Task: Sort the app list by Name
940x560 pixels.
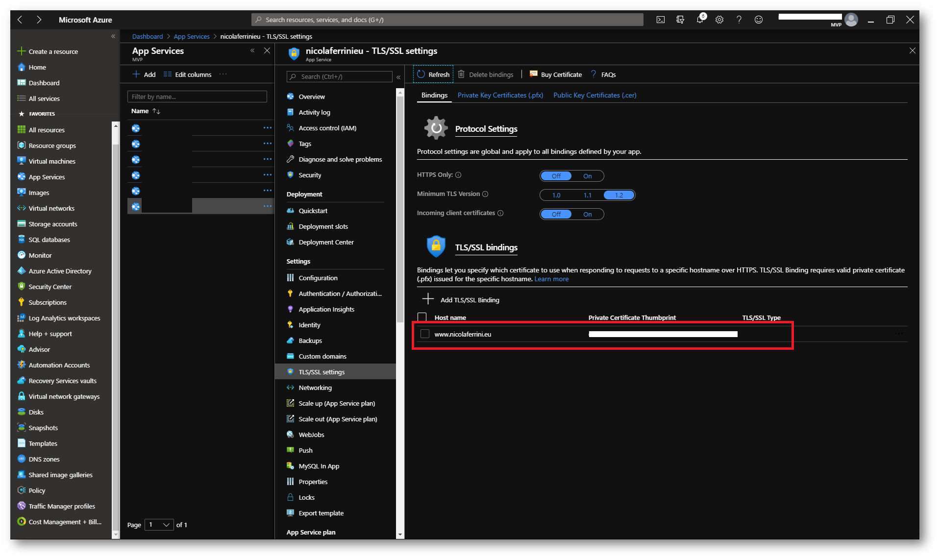Action: coord(146,111)
